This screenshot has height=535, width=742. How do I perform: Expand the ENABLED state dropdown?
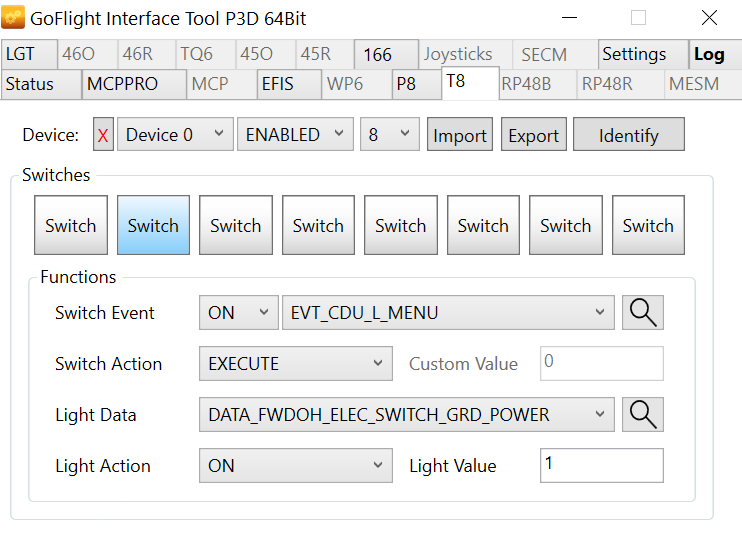(x=295, y=135)
